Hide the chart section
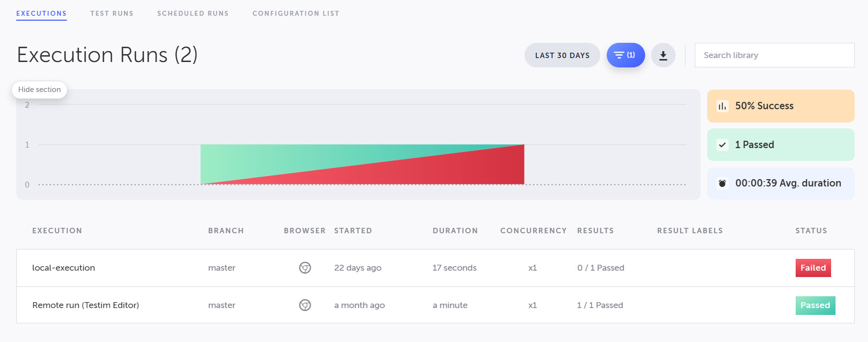Viewport: 868px width, 342px height. pyautogui.click(x=39, y=90)
